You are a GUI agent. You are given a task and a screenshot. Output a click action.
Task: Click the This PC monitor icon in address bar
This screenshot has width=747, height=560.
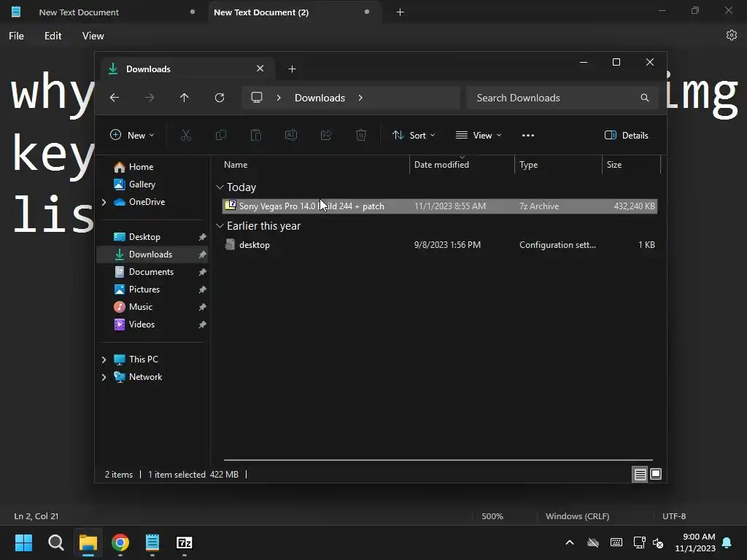(x=257, y=98)
